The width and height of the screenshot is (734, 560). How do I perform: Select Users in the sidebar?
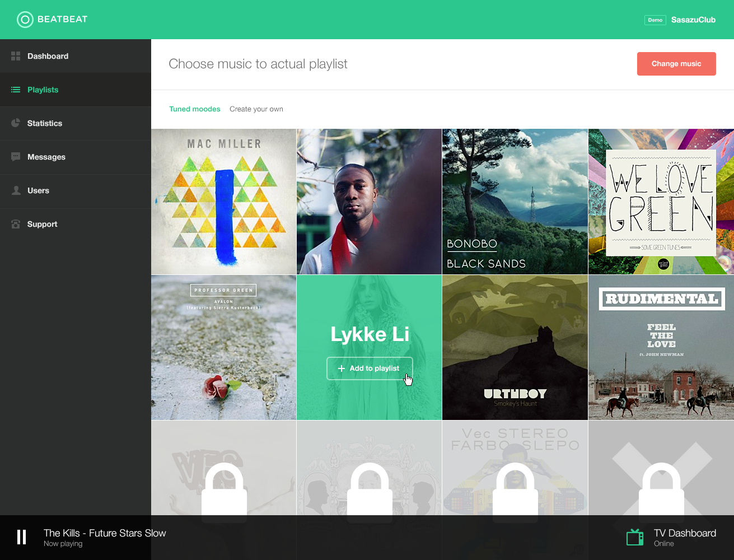coord(76,190)
